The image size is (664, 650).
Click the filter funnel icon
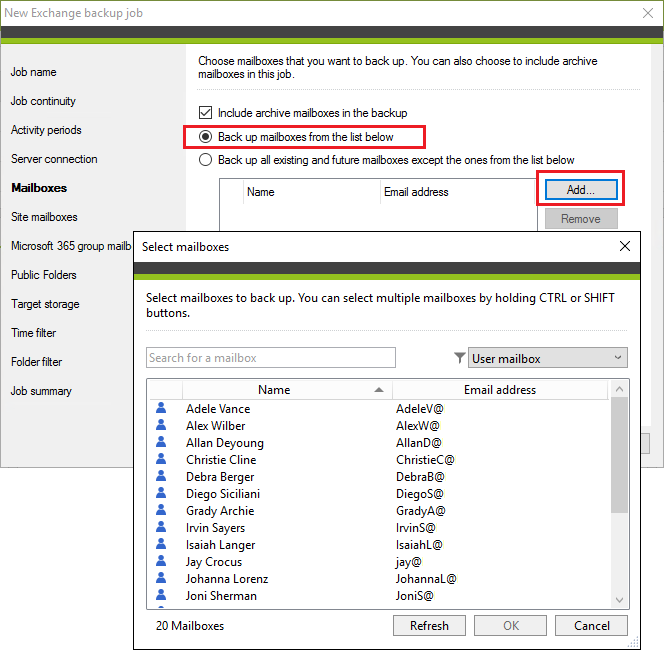tap(459, 358)
